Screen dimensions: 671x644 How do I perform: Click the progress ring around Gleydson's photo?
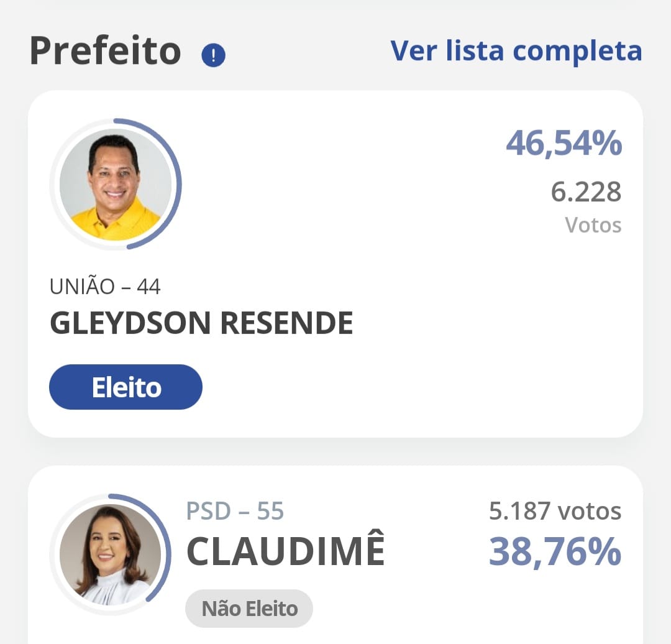point(178,184)
